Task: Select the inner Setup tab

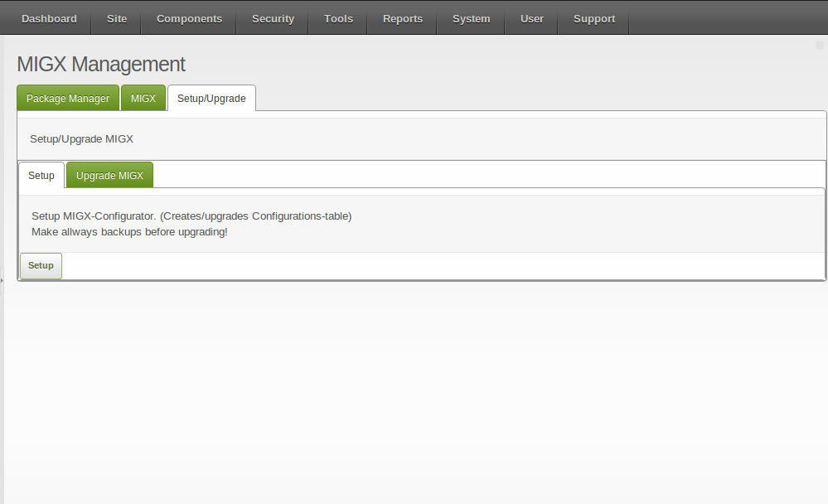Action: tap(41, 176)
